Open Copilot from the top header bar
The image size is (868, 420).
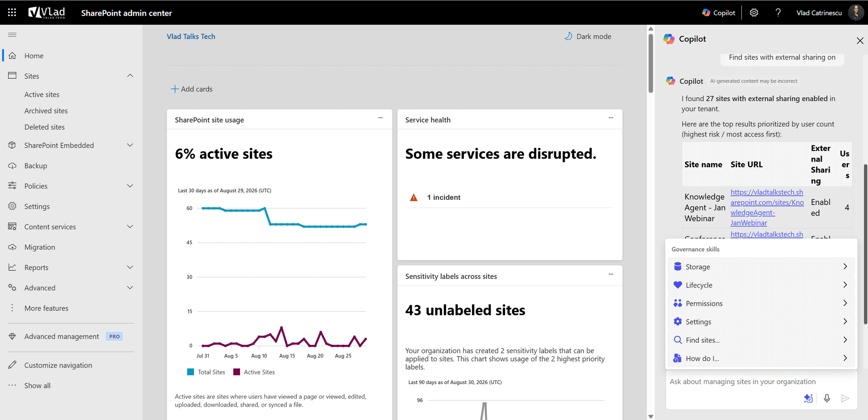click(719, 13)
